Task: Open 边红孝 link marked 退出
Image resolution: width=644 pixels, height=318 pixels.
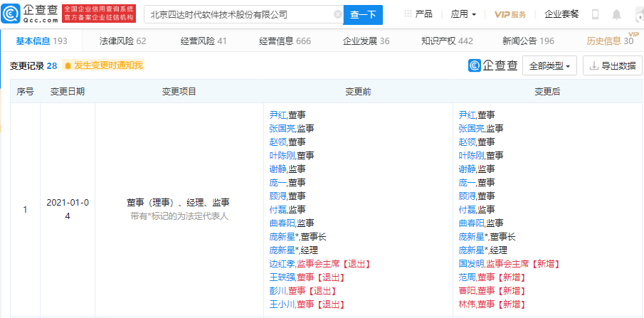Action: tap(283, 264)
